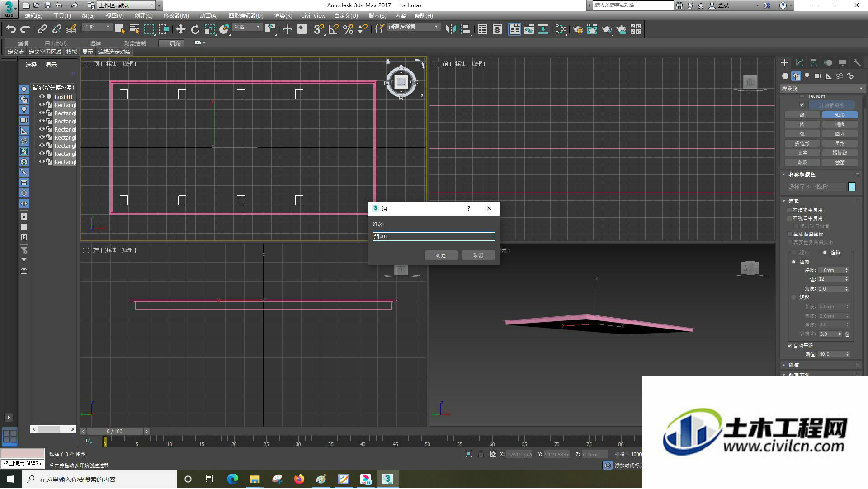Image resolution: width=868 pixels, height=489 pixels.
Task: Open the Scene Explorer toggle icon
Action: point(482,29)
